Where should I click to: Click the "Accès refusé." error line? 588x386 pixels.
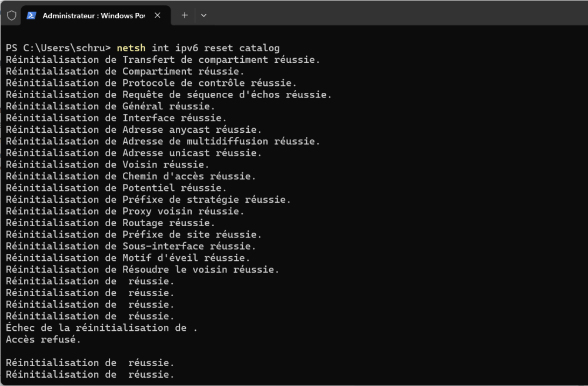tap(44, 340)
